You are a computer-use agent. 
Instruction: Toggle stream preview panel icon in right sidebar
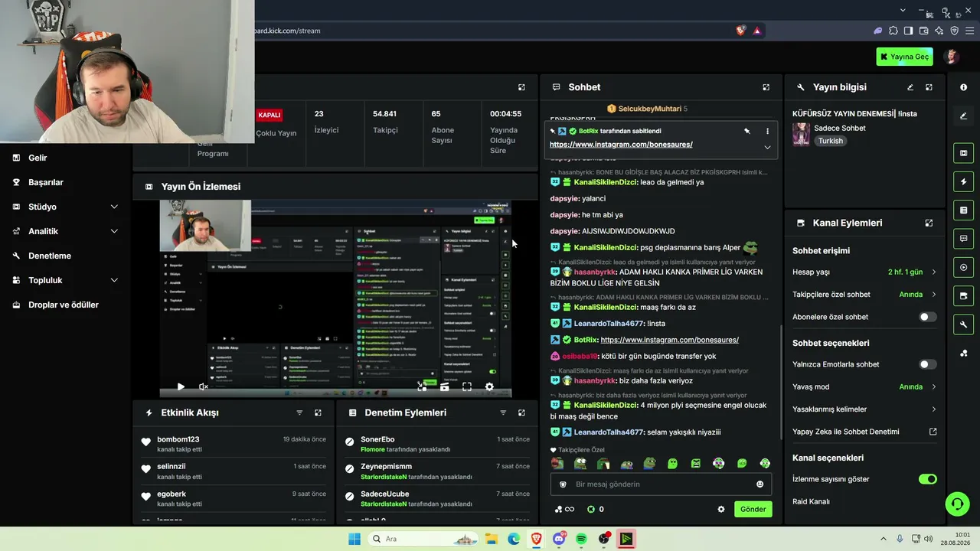click(x=964, y=153)
